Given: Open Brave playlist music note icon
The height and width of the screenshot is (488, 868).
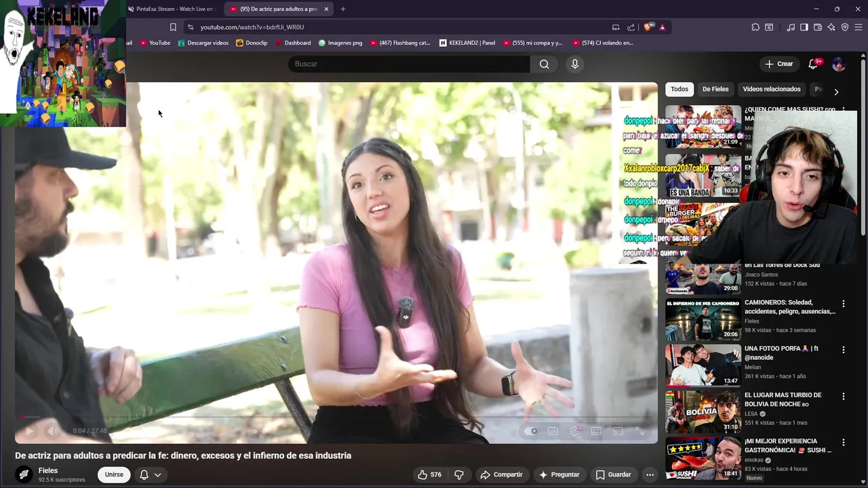Looking at the screenshot, I should [x=791, y=27].
